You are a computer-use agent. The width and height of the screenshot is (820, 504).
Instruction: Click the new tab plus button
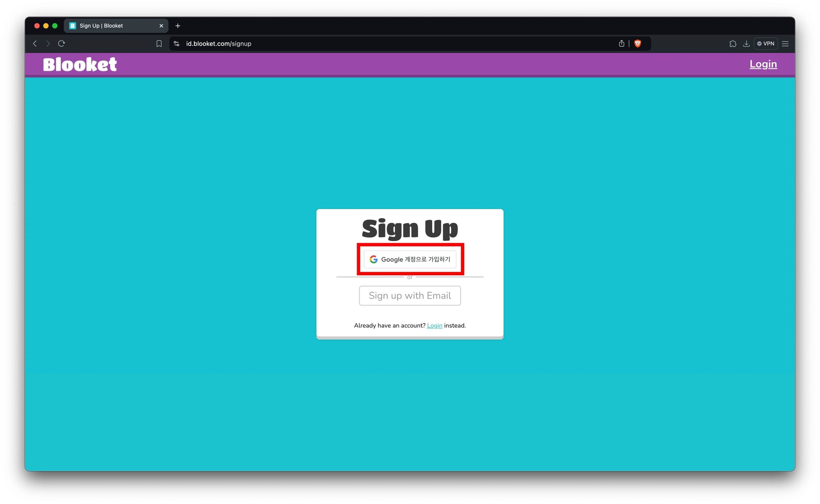(x=178, y=25)
